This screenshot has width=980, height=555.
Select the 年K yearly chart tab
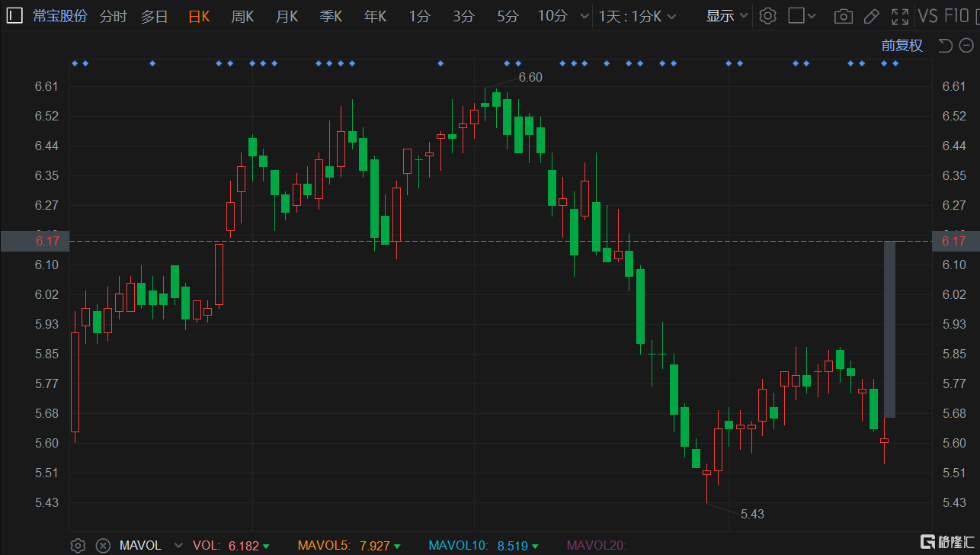[x=376, y=16]
